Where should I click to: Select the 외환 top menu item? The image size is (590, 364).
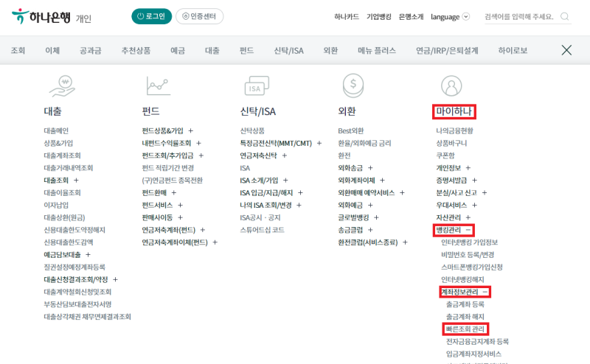click(x=330, y=50)
